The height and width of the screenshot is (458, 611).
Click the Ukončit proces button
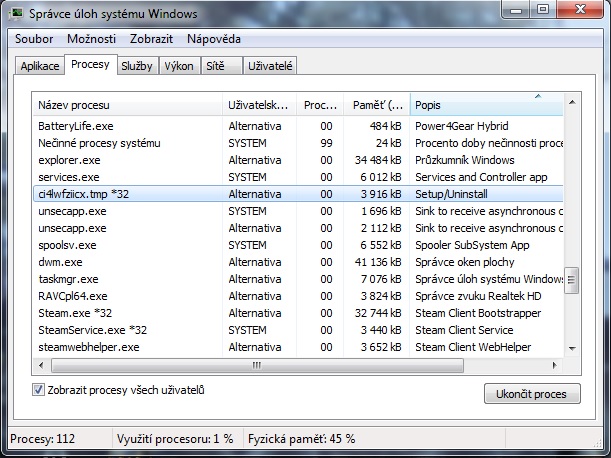532,394
